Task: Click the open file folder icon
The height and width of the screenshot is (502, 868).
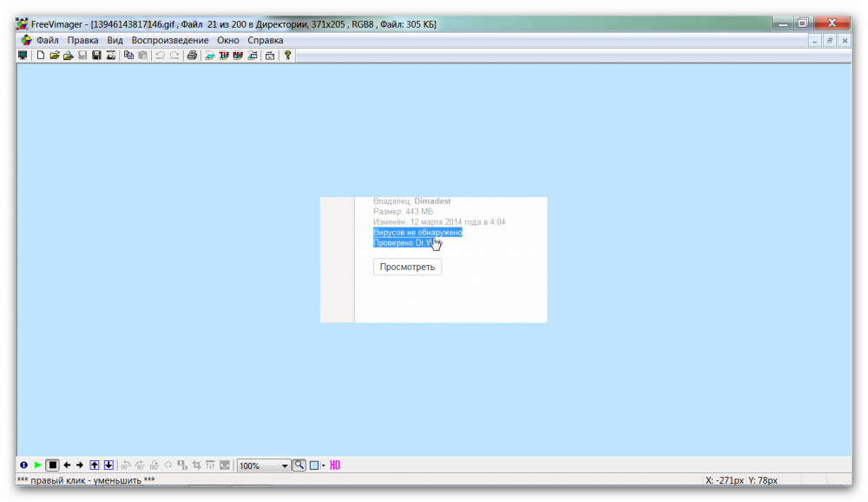Action: pyautogui.click(x=54, y=56)
